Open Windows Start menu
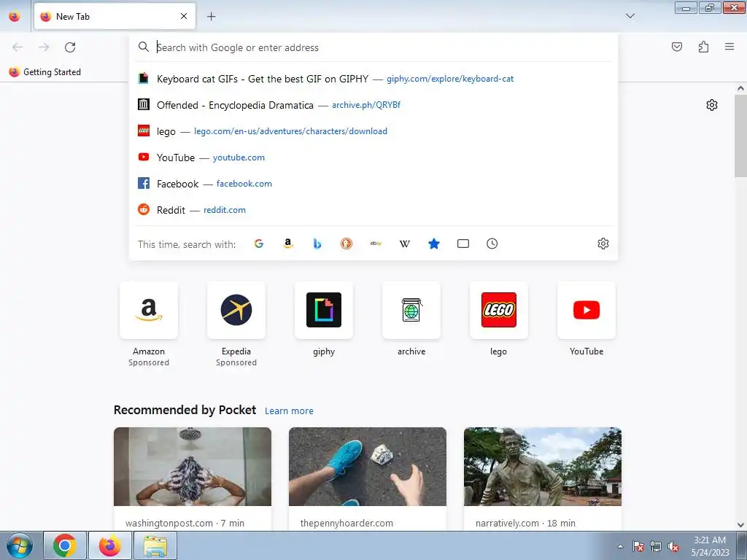 20,545
